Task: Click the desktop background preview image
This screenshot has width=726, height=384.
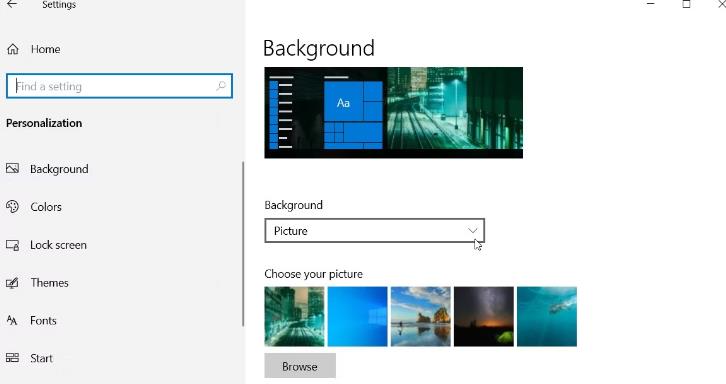Action: coord(394,113)
